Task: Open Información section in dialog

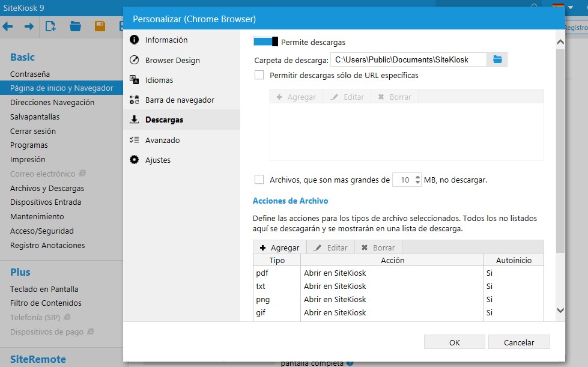Action: coord(166,40)
